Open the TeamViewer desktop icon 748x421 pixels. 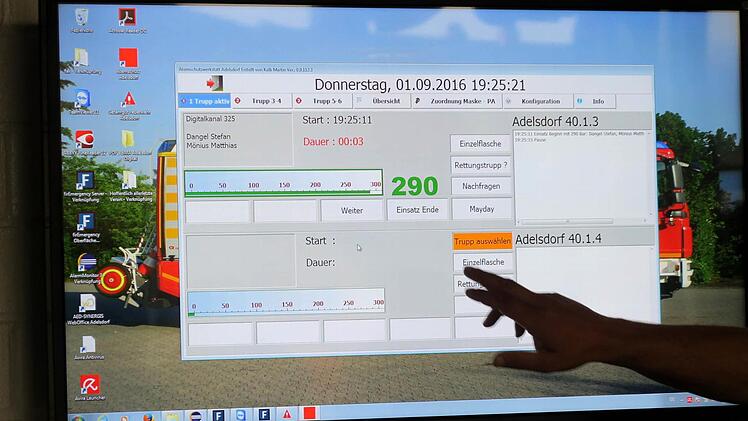[x=83, y=102]
